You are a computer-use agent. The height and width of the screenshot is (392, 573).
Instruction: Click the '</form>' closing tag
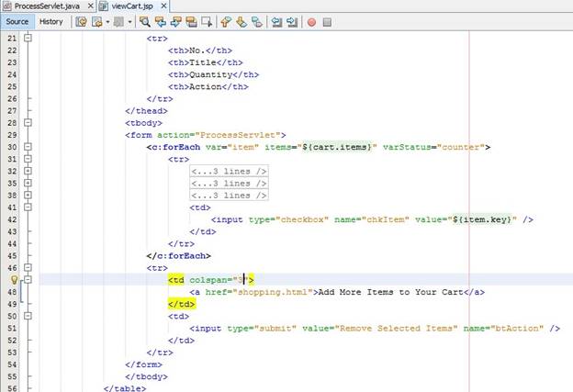143,364
